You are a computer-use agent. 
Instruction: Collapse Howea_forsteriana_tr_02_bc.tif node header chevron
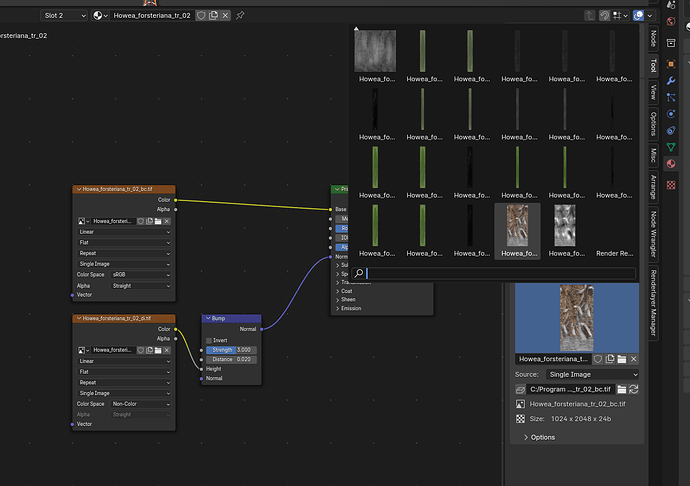pyautogui.click(x=79, y=189)
